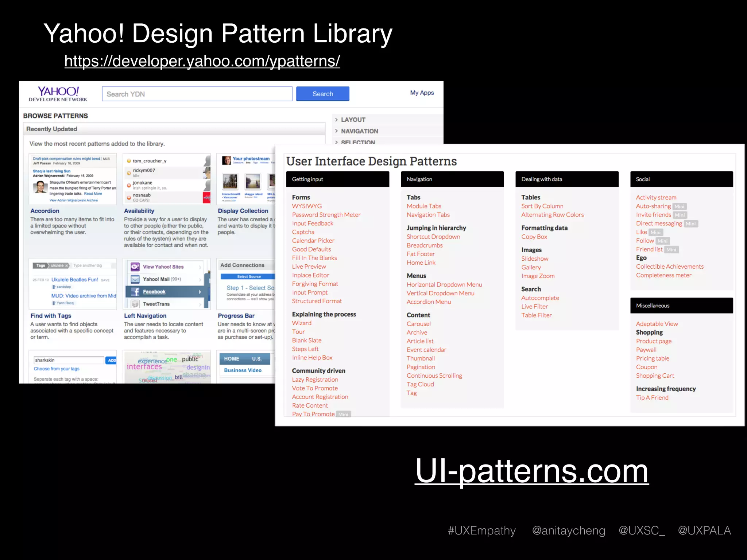The image size is (747, 560).
Task: Open the Image Zoom pattern link
Action: tap(538, 276)
